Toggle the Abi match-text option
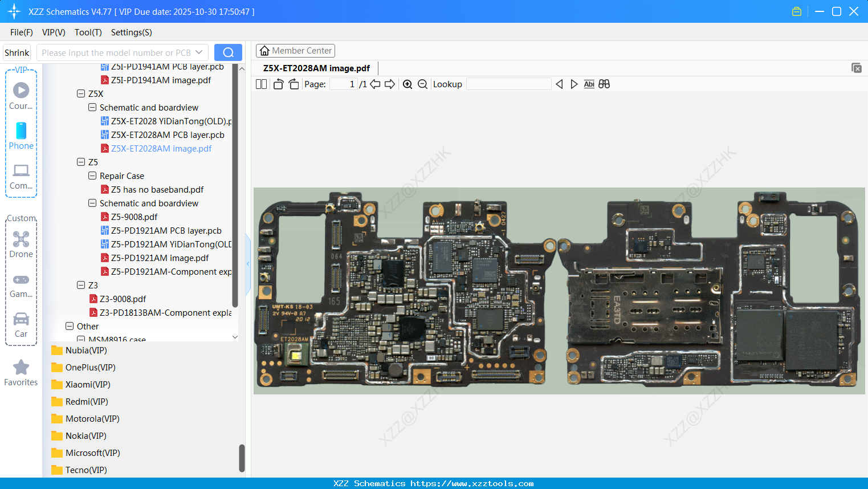868x489 pixels. click(x=589, y=84)
